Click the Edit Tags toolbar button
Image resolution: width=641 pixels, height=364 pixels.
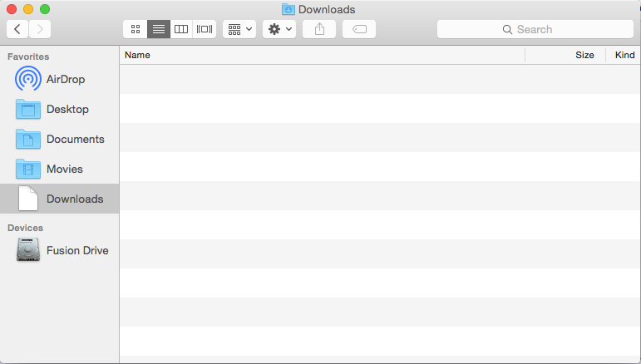(359, 29)
